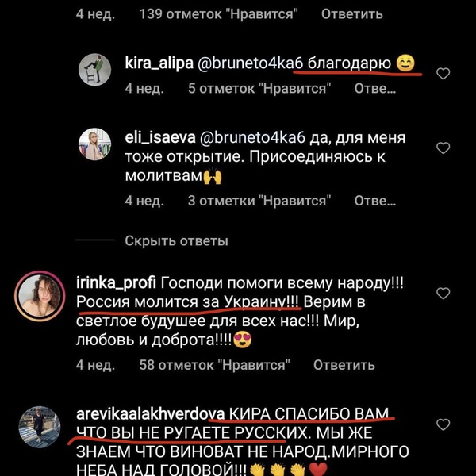This screenshot has width=476, height=476.
Task: Collapse replies via "Скрыть ответы"
Action: click(x=176, y=240)
